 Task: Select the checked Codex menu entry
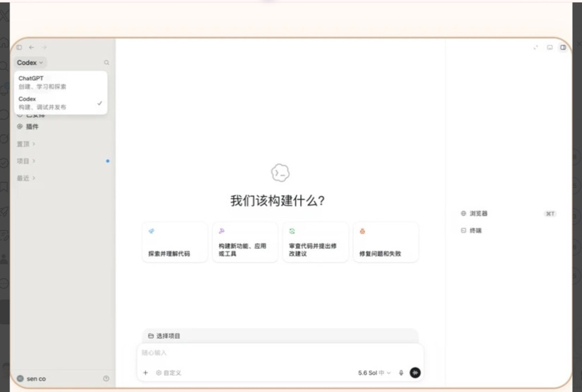pyautogui.click(x=61, y=103)
